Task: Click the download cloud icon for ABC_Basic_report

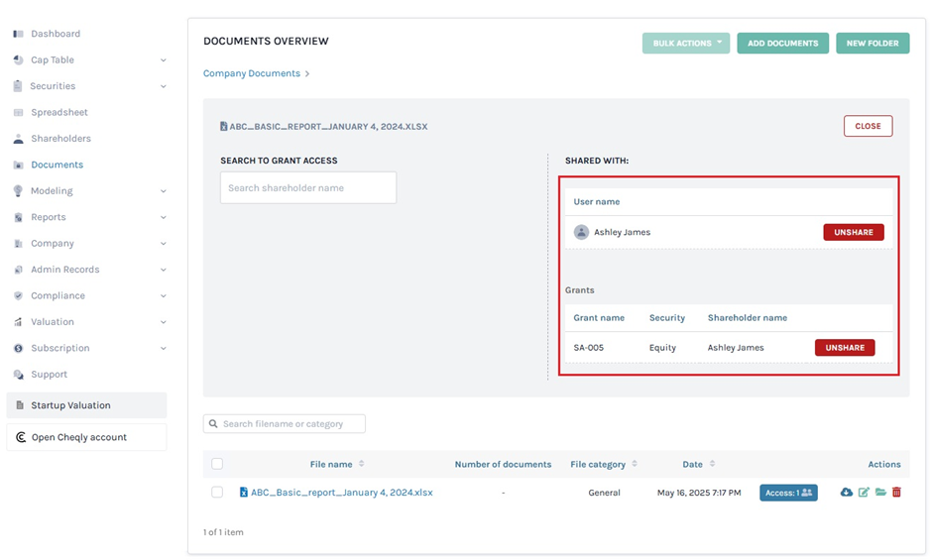Action: [x=846, y=493]
